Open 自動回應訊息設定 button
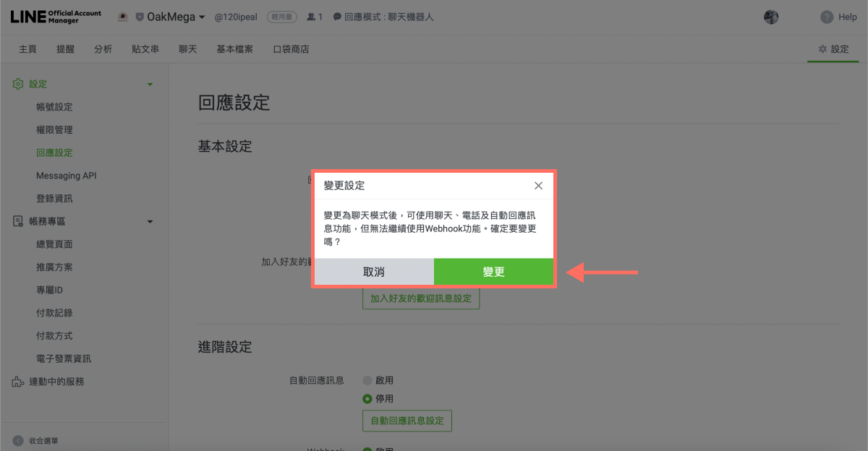The height and width of the screenshot is (451, 868). pyautogui.click(x=407, y=421)
